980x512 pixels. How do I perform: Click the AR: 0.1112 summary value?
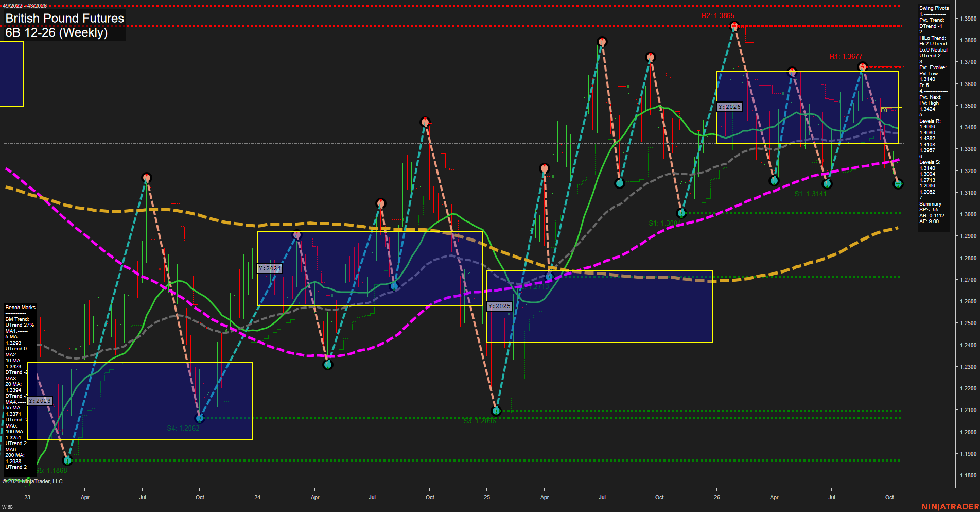pos(932,216)
